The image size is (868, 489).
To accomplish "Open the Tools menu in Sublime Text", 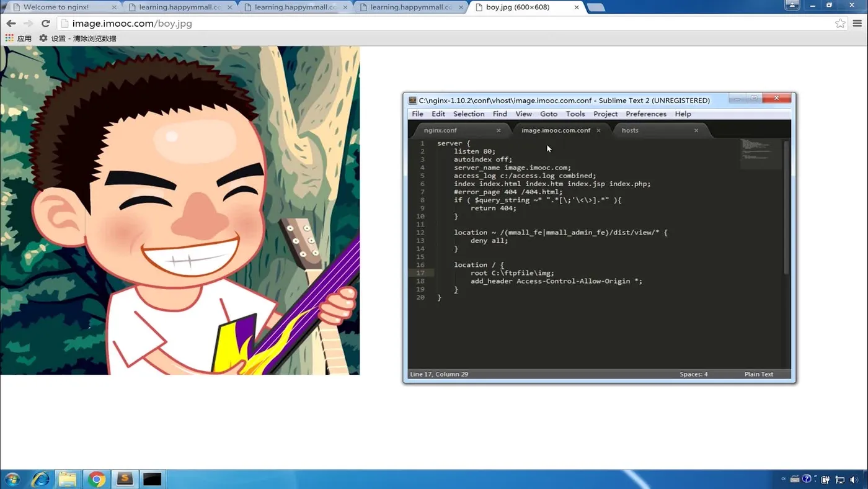I will coord(575,114).
